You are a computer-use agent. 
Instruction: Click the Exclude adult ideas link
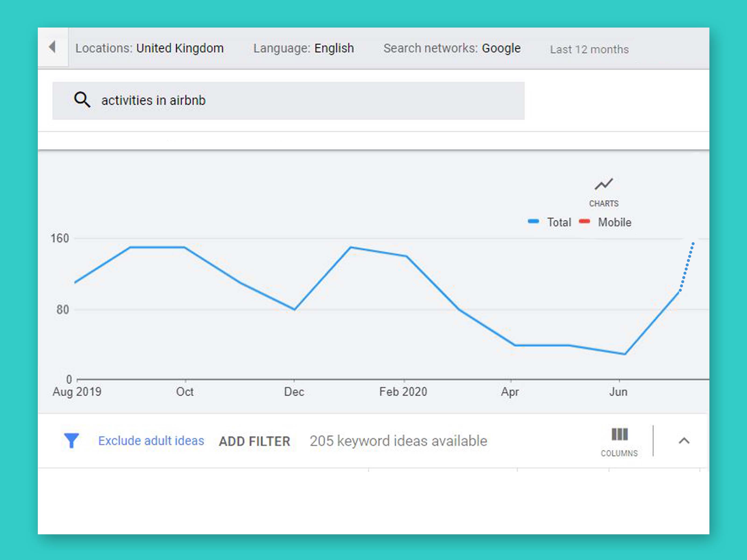(151, 441)
